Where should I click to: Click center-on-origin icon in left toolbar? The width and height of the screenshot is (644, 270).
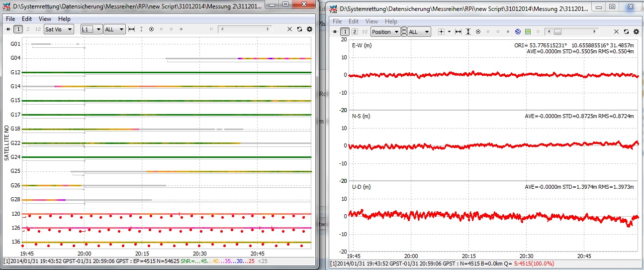tap(151, 29)
